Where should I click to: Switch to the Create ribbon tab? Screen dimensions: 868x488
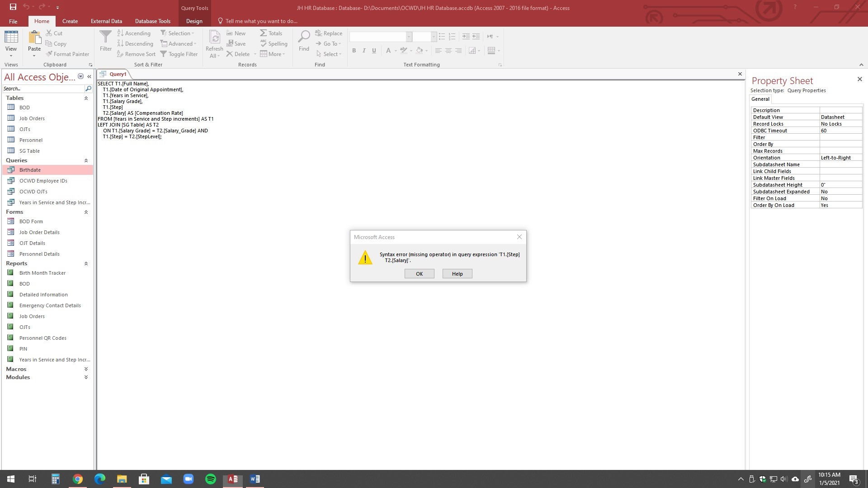point(70,21)
